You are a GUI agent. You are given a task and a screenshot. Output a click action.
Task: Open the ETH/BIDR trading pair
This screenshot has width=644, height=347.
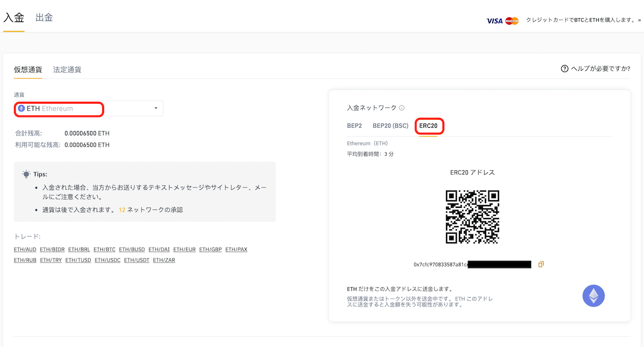click(x=52, y=249)
